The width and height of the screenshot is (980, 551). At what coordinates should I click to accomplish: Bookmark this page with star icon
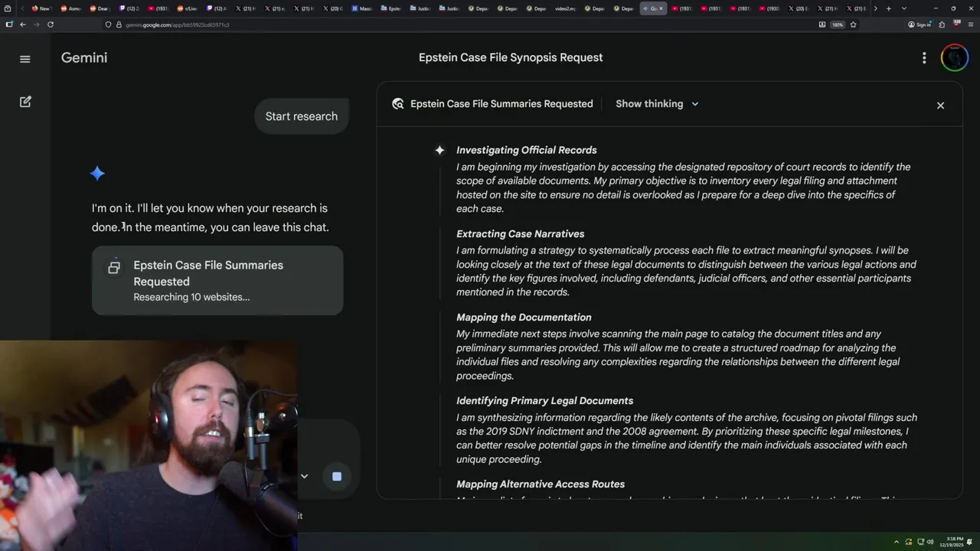853,24
